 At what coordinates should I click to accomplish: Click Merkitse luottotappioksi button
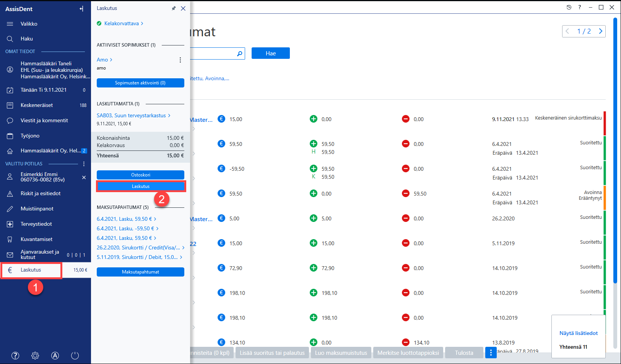pyautogui.click(x=408, y=353)
